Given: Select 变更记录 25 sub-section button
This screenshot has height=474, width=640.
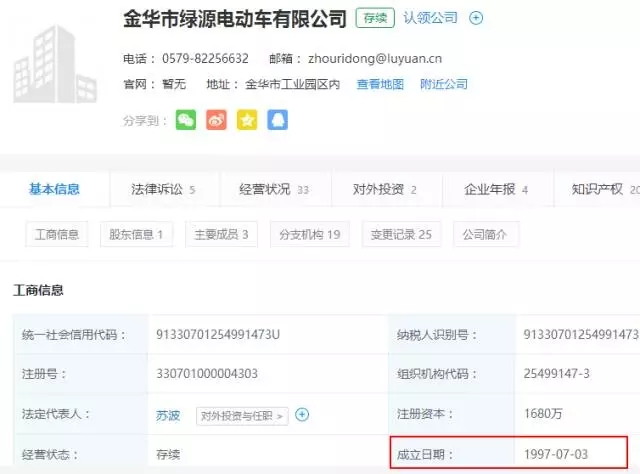Looking at the screenshot, I should point(401,234).
